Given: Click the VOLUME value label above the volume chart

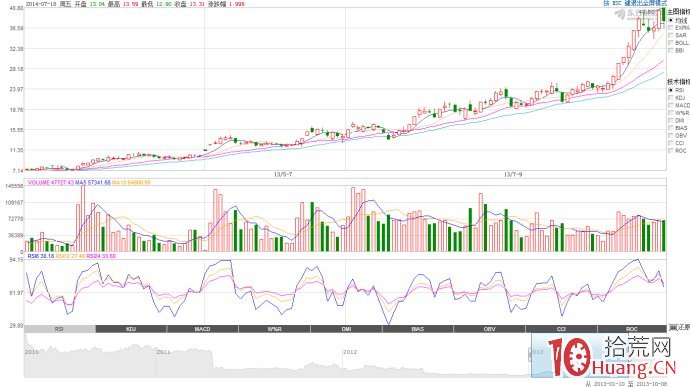Looking at the screenshot, I should click(51, 182).
